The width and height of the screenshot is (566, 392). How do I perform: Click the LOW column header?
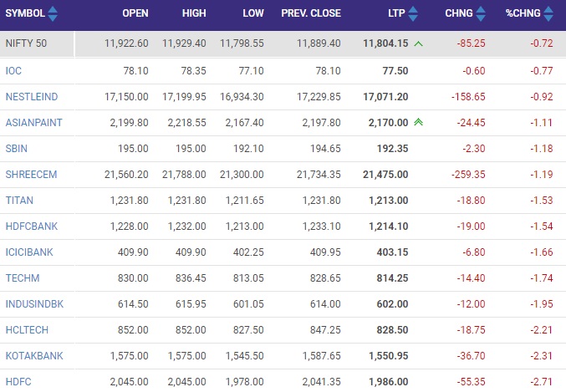(253, 13)
